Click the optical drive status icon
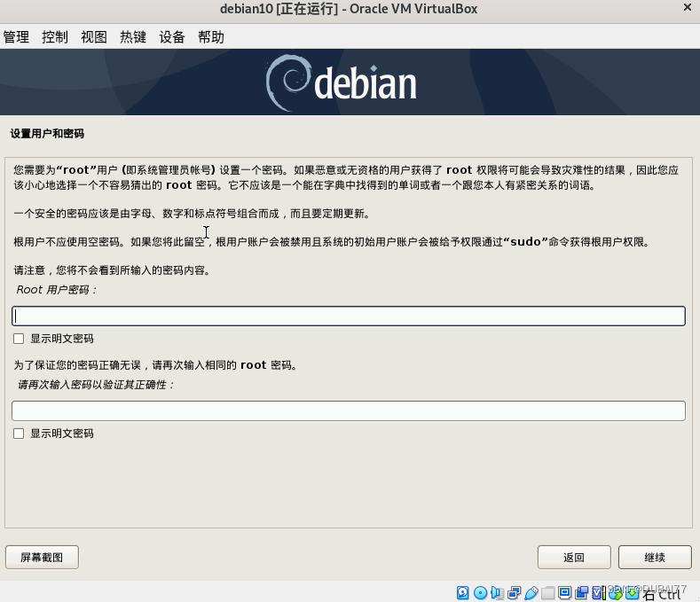The image size is (700, 602). point(480,592)
